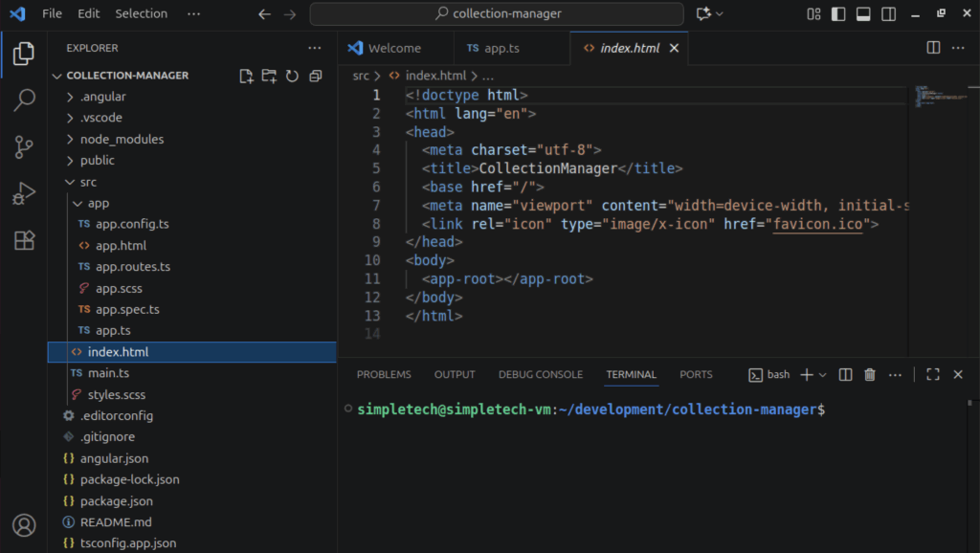
Task: Collapse all folders in Explorer
Action: coord(315,76)
